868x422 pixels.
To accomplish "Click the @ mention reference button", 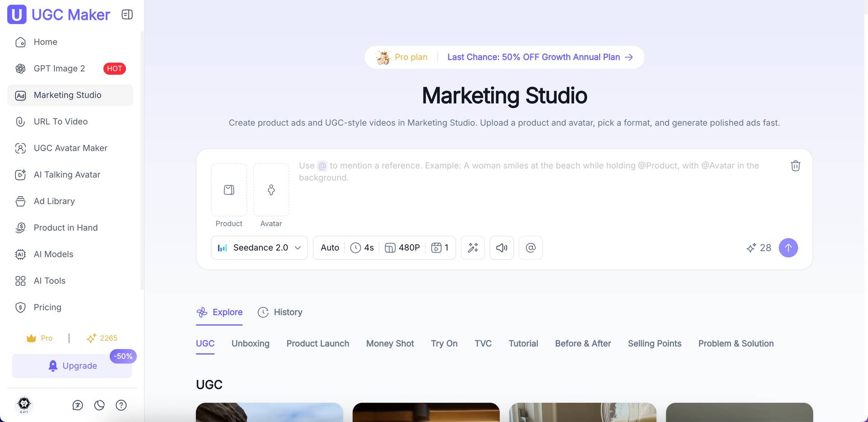I will tap(531, 248).
